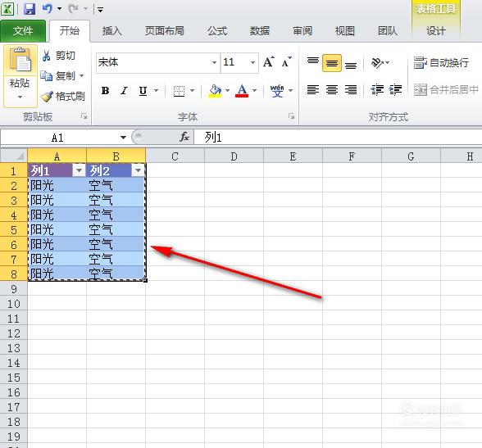The height and width of the screenshot is (448, 482).
Task: Click the 合并后居中 merge and center button
Action: tap(446, 89)
